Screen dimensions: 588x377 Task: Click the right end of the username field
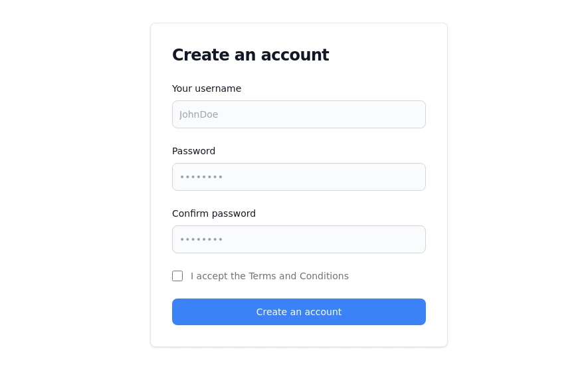[415, 114]
